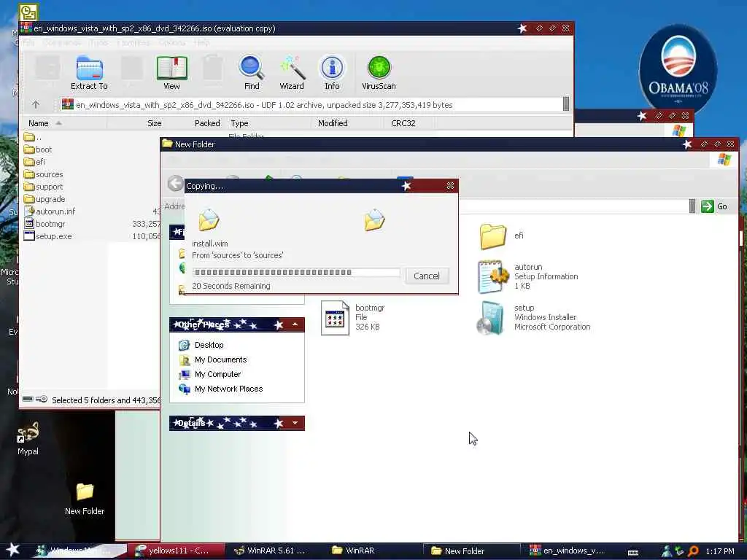Screen dimensions: 747x560
Task: Click the Windows flag logo in New Folder window
Action: pos(724,160)
